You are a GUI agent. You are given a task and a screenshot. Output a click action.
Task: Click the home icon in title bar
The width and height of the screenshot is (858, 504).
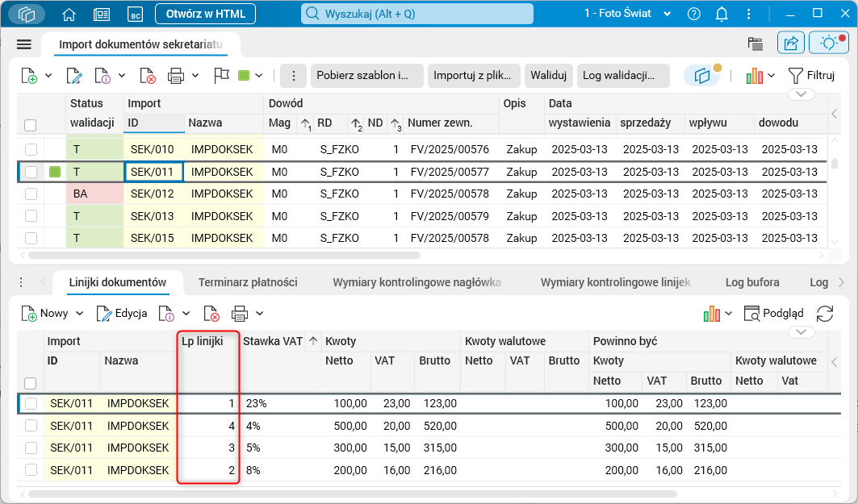(x=69, y=15)
